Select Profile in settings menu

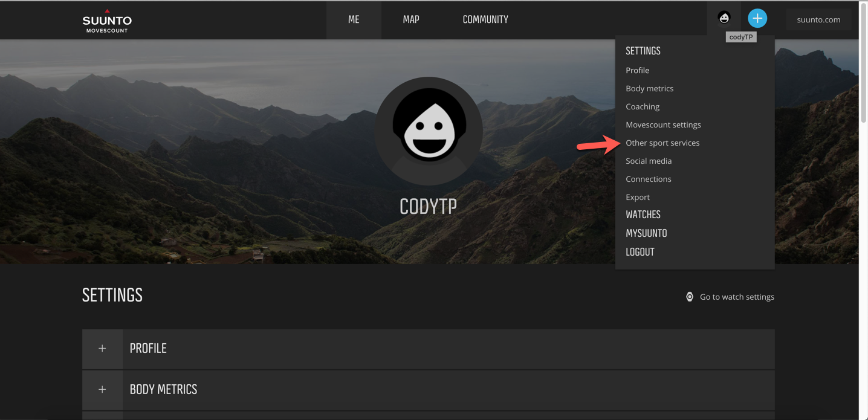pos(637,70)
